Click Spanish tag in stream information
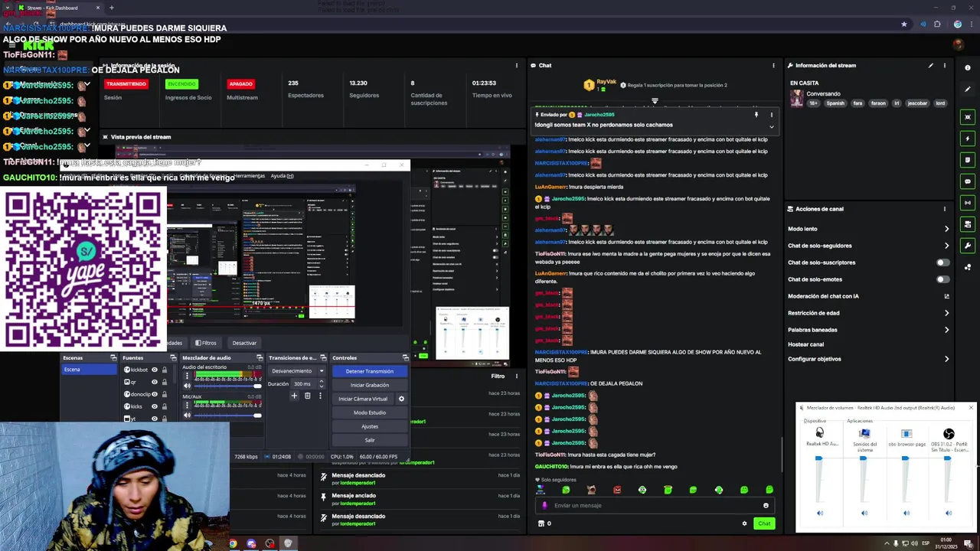This screenshot has height=551, width=980. pos(835,103)
